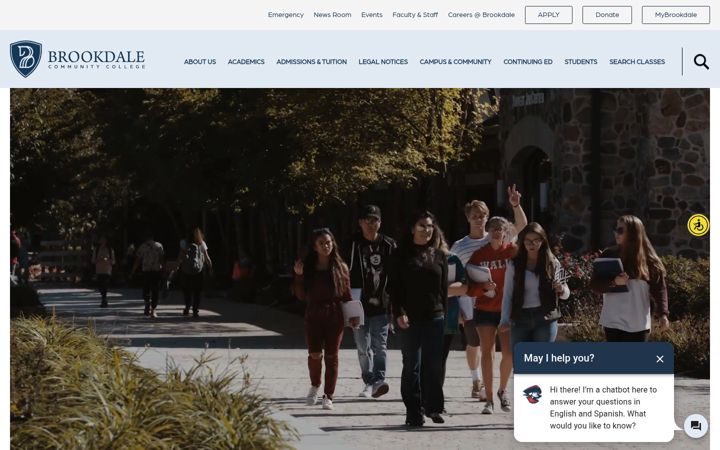Go to Search Classes
Screen dimensions: 720x450
tap(637, 62)
